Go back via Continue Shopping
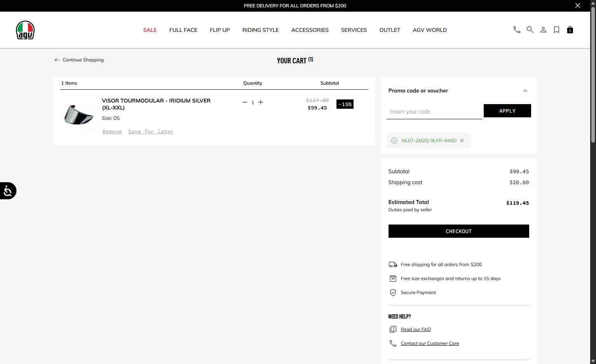Screen dimensions: 596x364 tap(83, 60)
